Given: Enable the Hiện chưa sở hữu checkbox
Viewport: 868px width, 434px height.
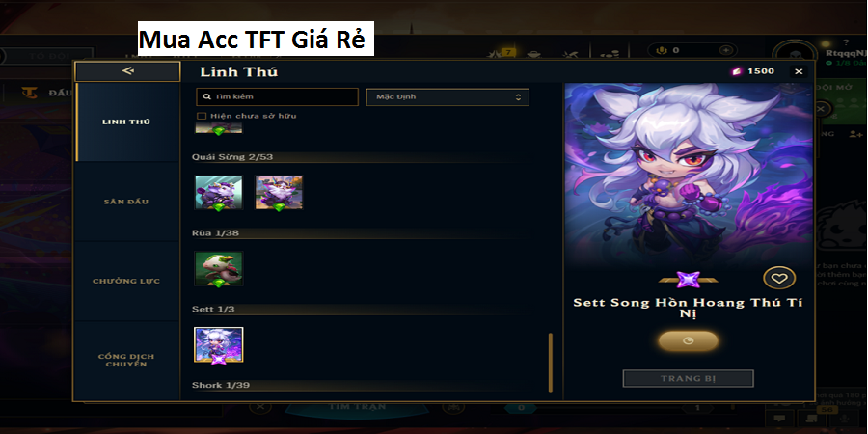Looking at the screenshot, I should 203,116.
